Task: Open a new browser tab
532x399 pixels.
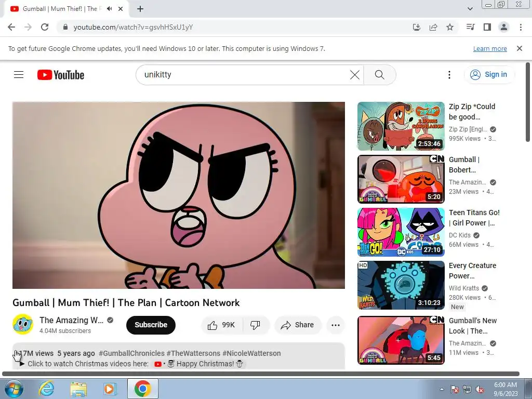Action: click(x=140, y=9)
